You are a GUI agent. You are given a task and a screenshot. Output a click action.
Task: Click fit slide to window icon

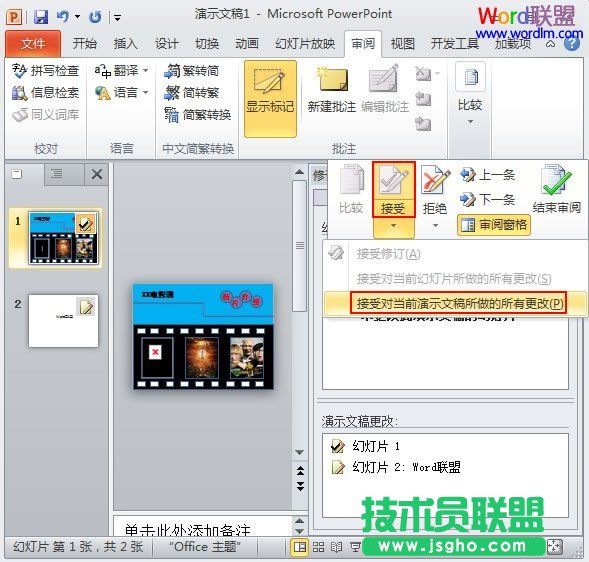coord(555,547)
